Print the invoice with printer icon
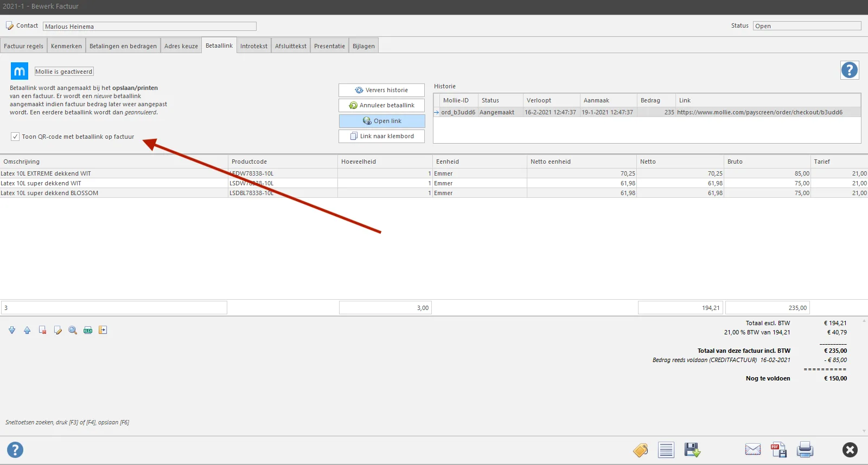Screen dimensions: 868x465 [x=805, y=449]
